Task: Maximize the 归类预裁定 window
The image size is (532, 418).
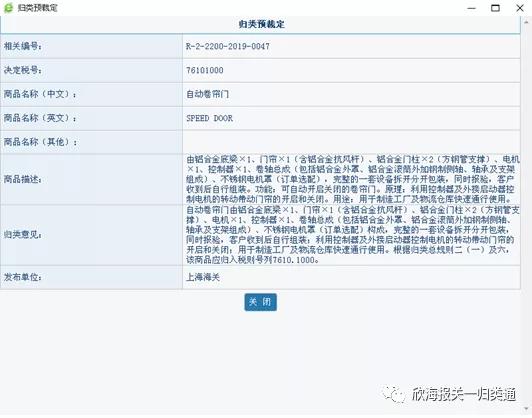Action: coord(495,8)
